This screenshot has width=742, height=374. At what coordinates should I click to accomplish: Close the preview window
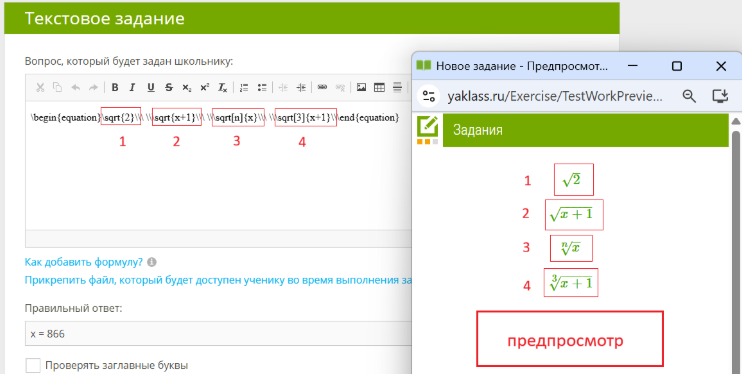tap(721, 66)
